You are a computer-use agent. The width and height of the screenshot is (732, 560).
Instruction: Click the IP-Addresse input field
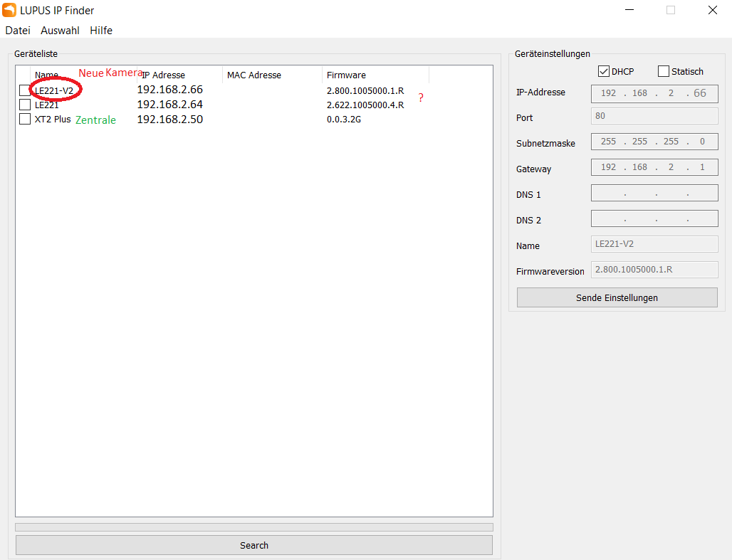click(654, 93)
